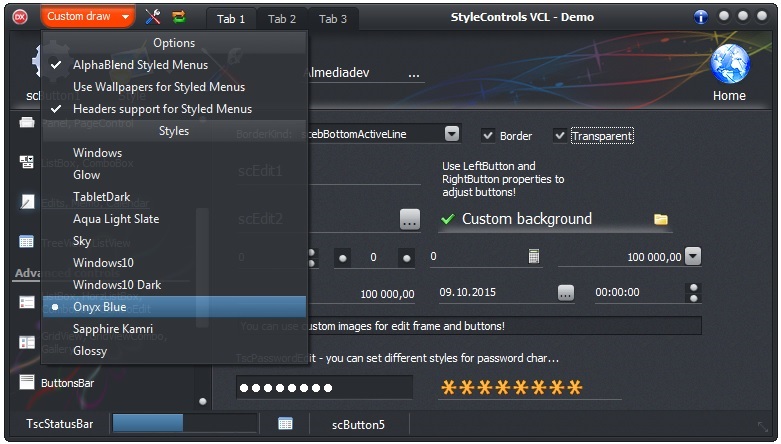Open the calculator icon in the edit field
Image resolution: width=781 pixels, height=444 pixels.
(533, 256)
